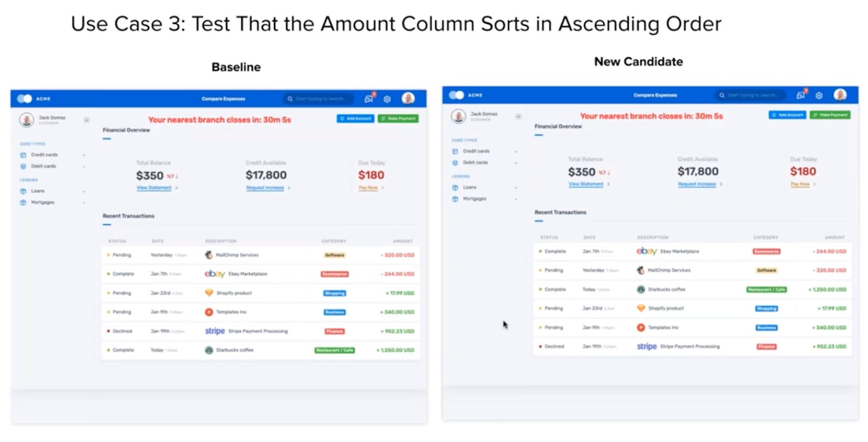Click the Stripe logo in New Candidate table
This screenshot has width=868, height=442.
(x=646, y=346)
